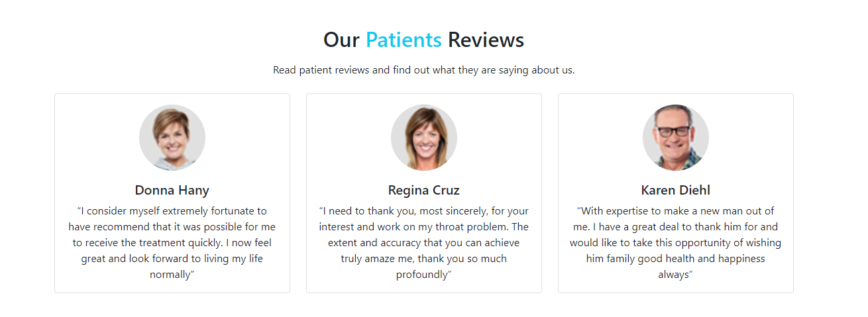Click the blue word "Patients" in the title
Viewport: 868px width, 317px height.
click(404, 40)
